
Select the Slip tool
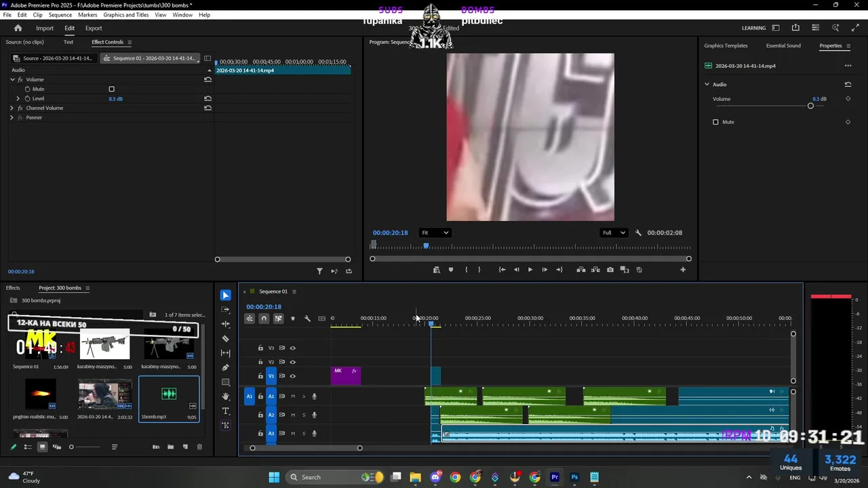point(226,353)
